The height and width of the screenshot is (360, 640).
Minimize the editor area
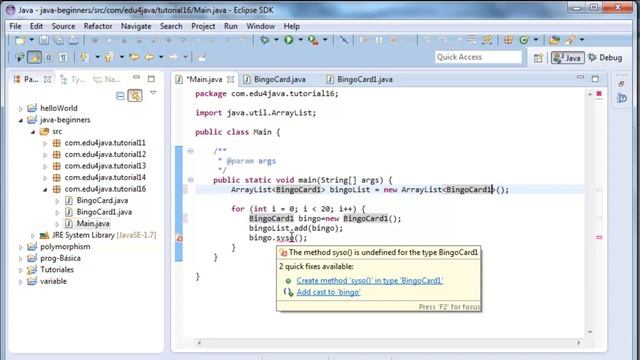tap(580, 78)
